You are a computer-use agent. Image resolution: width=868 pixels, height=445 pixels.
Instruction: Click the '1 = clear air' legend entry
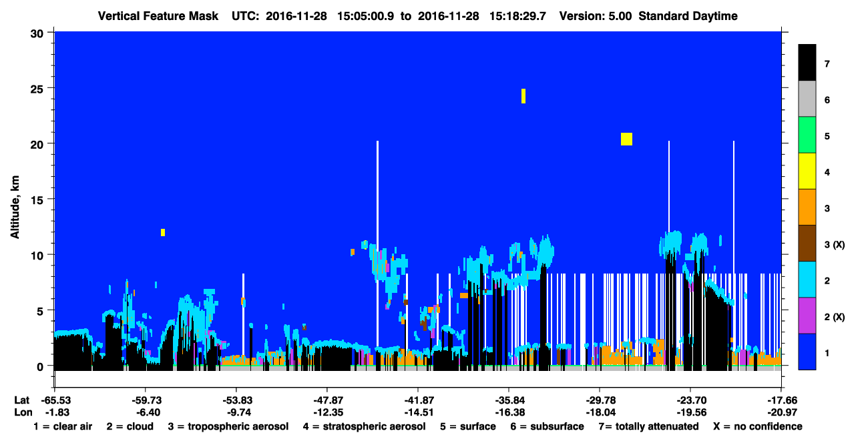[63, 426]
